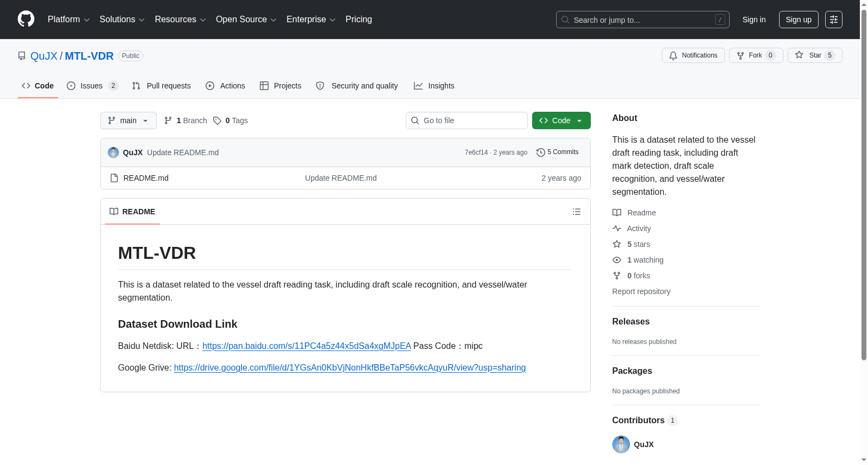Open the Releases section heading link

pos(631,322)
